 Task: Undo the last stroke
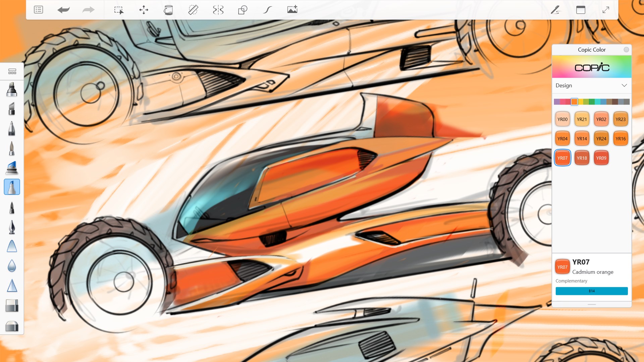coord(64,10)
